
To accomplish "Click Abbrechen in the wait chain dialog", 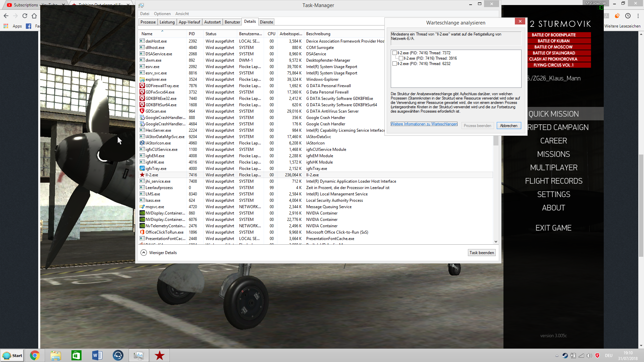I will pos(508,126).
